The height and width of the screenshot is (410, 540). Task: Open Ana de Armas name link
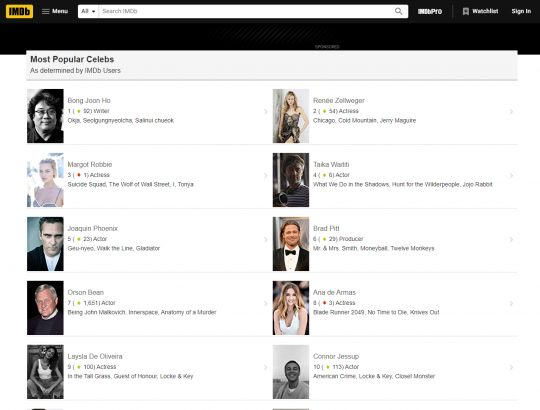(334, 293)
